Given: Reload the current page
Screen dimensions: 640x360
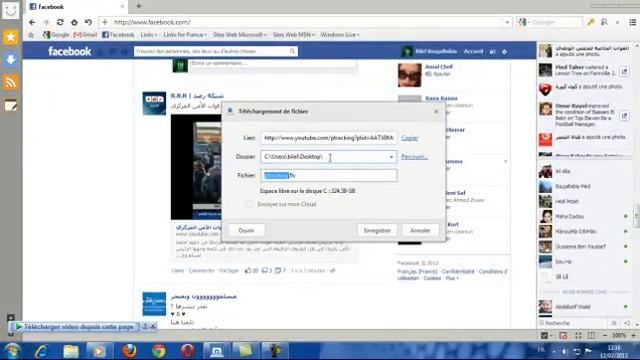Looking at the screenshot, I should [x=60, y=22].
